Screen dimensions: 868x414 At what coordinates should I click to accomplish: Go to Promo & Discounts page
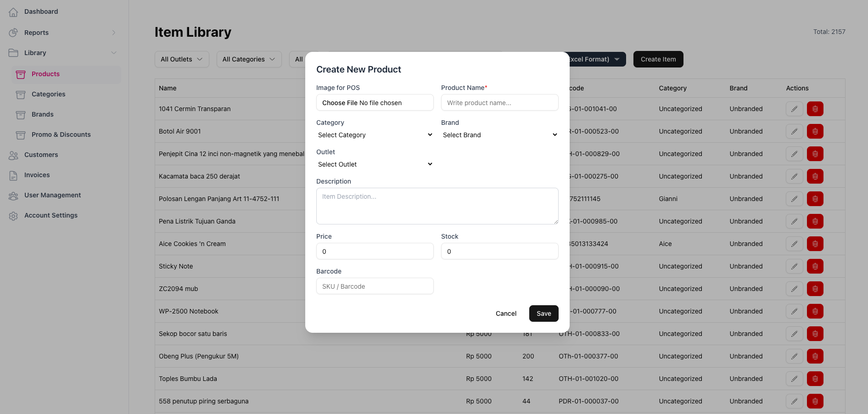click(61, 134)
